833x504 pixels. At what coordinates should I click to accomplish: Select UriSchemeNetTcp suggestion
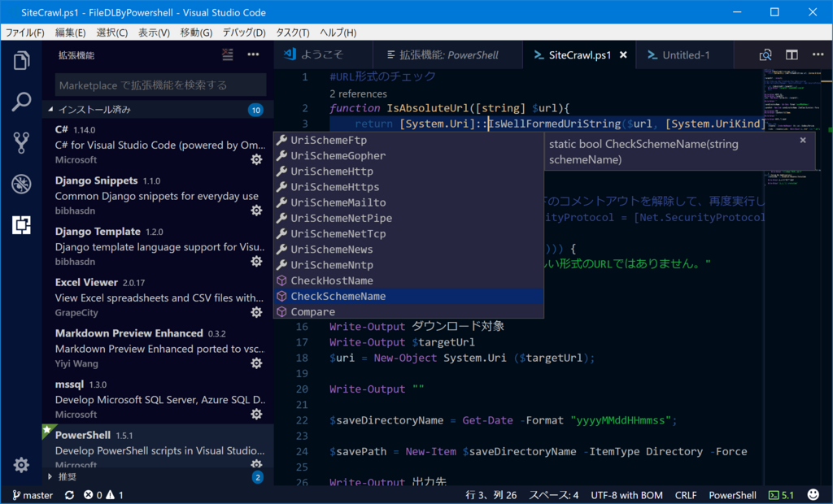click(408, 233)
